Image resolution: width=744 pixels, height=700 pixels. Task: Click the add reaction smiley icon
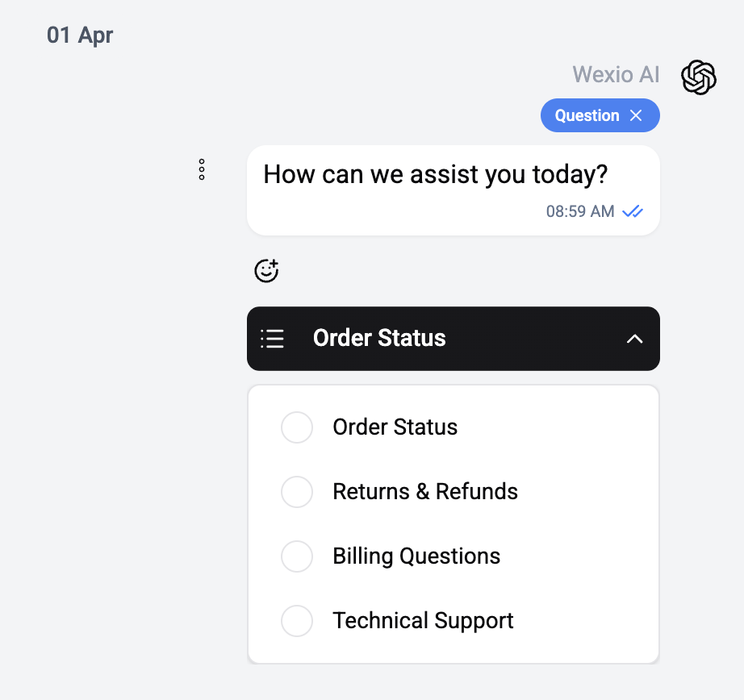pos(266,271)
